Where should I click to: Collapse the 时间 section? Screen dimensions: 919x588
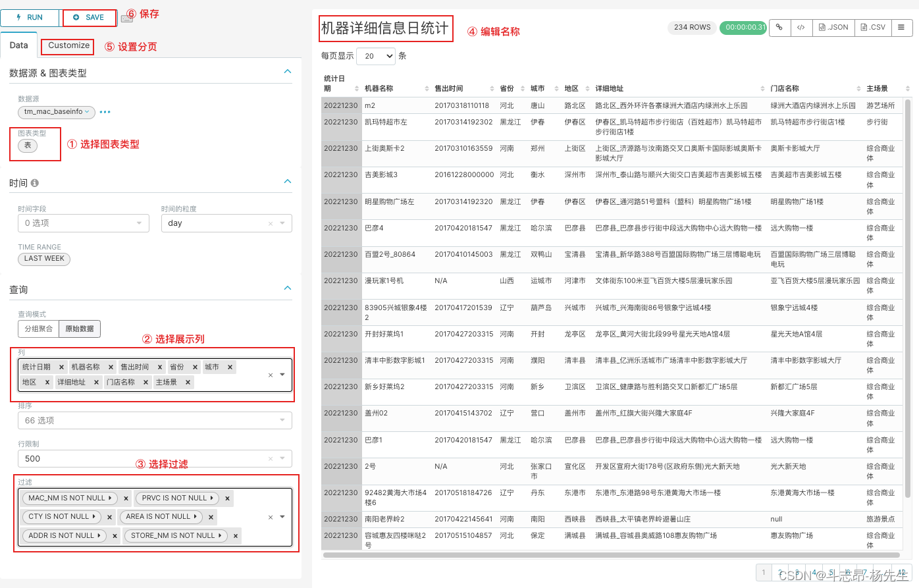coord(288,181)
